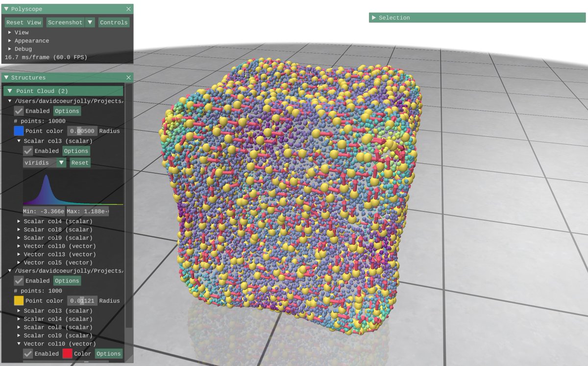
Task: Click the 16.7 ms/frame (60.0 FPS) text
Action: pyautogui.click(x=46, y=57)
